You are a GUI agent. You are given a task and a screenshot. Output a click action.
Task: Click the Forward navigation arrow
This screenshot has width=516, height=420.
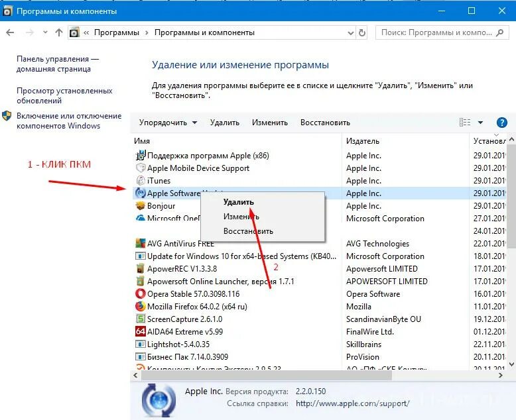pos(30,32)
